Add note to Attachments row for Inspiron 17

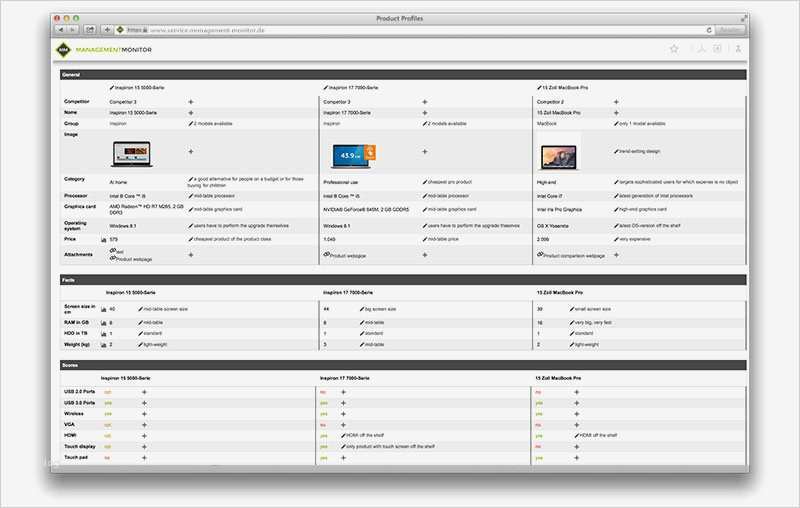point(424,255)
